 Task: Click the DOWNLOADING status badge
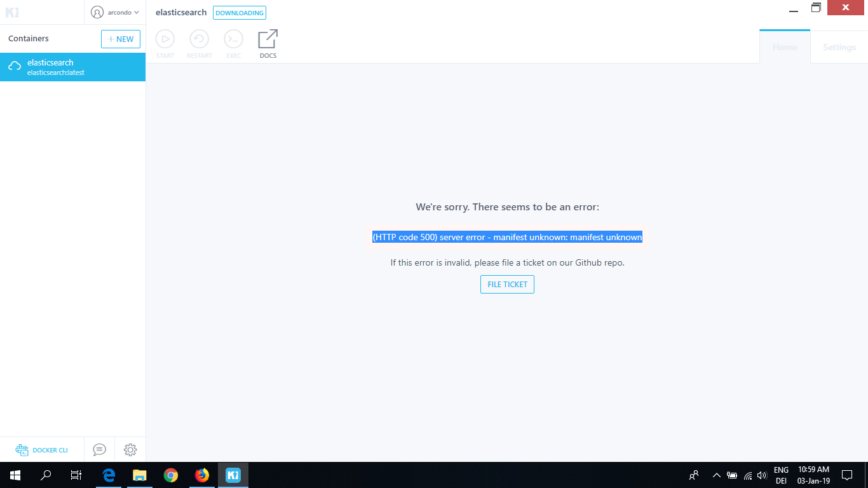pos(240,12)
